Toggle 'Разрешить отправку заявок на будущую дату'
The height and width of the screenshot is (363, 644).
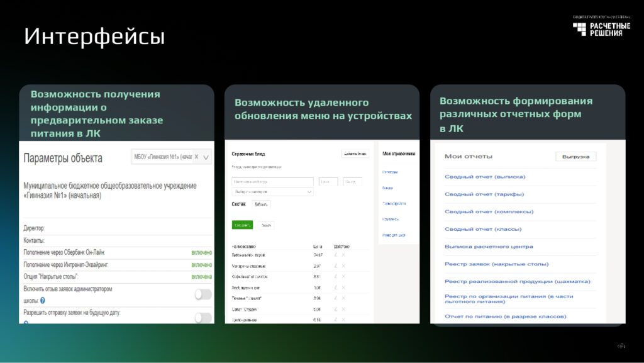pos(203,318)
